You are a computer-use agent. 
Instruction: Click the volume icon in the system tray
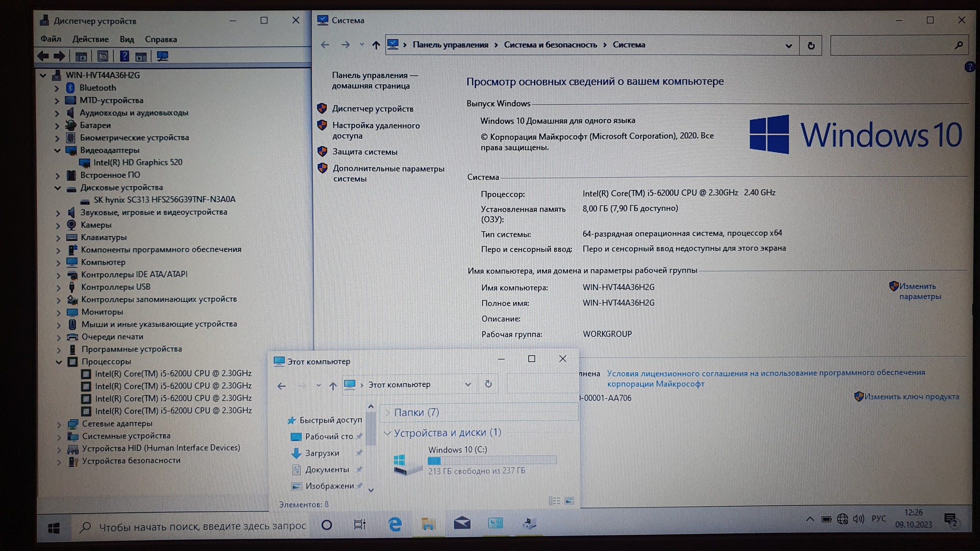point(858,519)
